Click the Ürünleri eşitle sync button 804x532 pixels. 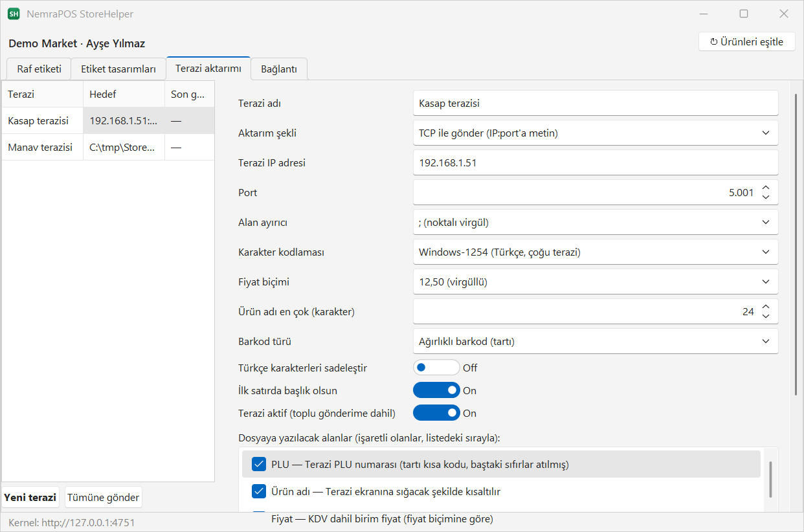click(x=747, y=41)
